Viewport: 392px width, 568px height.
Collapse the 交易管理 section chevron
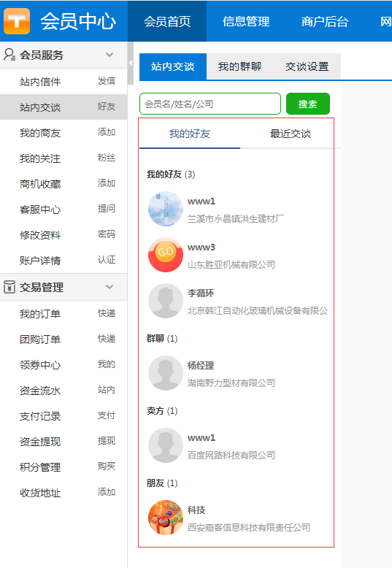coord(109,287)
